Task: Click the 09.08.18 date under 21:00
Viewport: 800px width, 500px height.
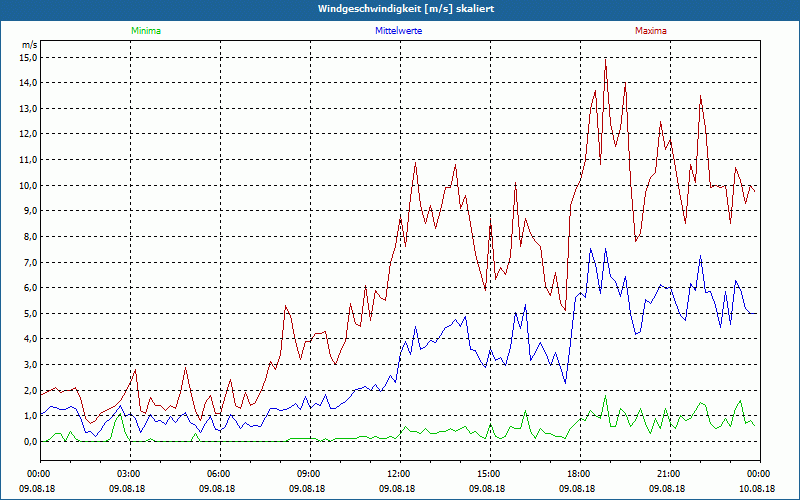Action: coord(667,488)
